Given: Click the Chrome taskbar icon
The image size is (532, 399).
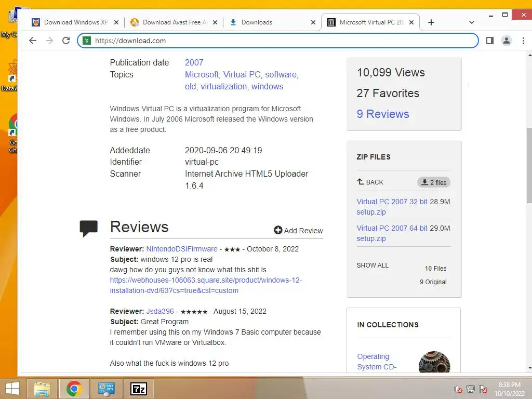Looking at the screenshot, I should [x=74, y=389].
